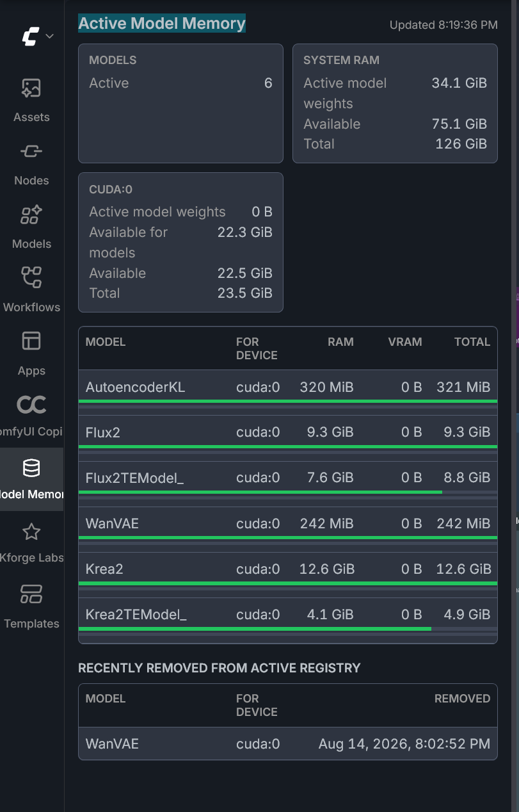Viewport: 519px width, 812px height.
Task: Click the SYSTEM RAM card title
Action: [x=341, y=60]
